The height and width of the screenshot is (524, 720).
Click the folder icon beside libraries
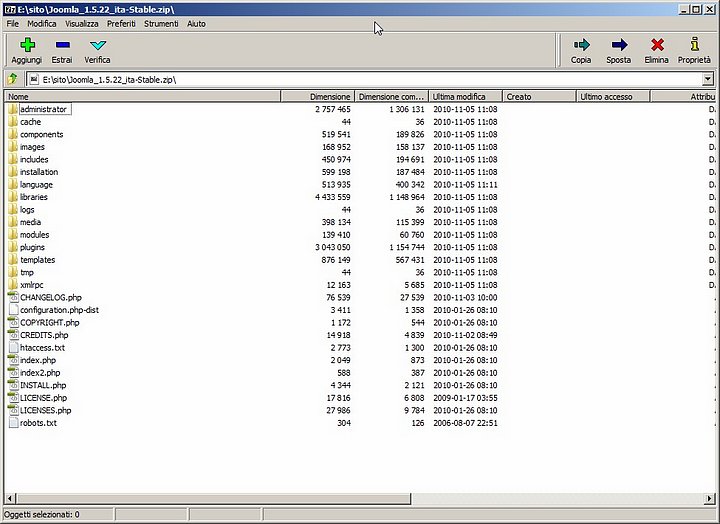[x=13, y=197]
